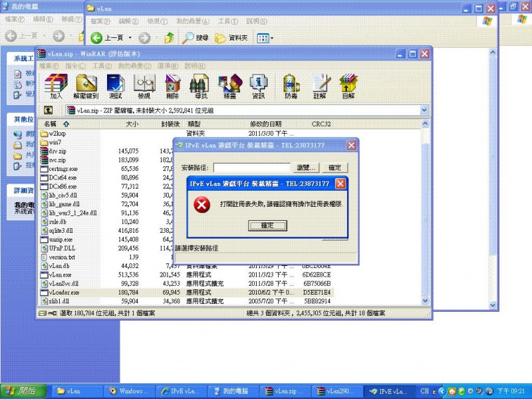This screenshot has height=399, width=532.
Task: Run the 測試 (Test) archive tool
Action: 114,86
